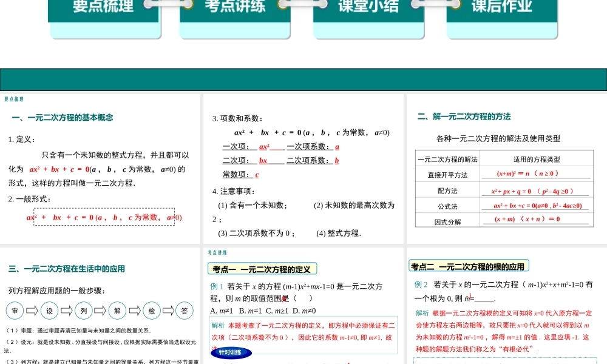Click the 例 1 label
The width and height of the screenshot is (607, 364).
click(x=217, y=286)
